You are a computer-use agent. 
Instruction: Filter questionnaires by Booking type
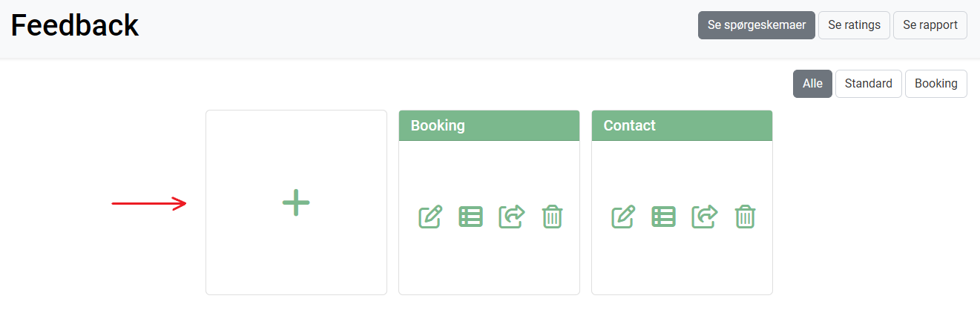point(935,84)
